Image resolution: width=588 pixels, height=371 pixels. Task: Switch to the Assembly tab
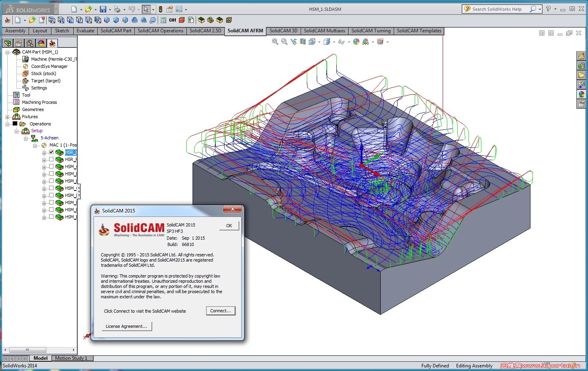(15, 31)
